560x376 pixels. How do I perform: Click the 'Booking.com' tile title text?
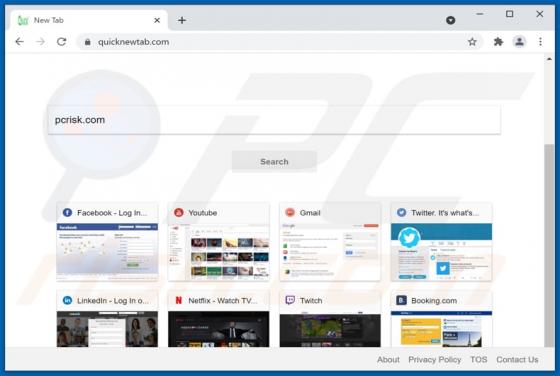(434, 301)
